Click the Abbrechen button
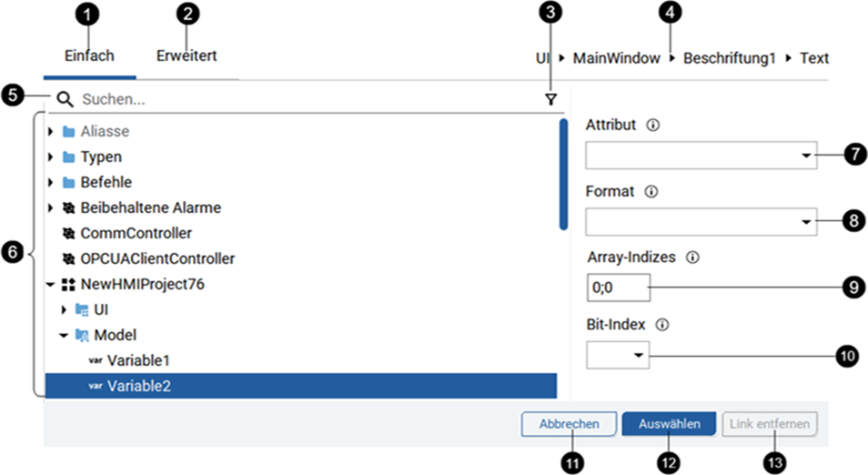 tap(569, 424)
